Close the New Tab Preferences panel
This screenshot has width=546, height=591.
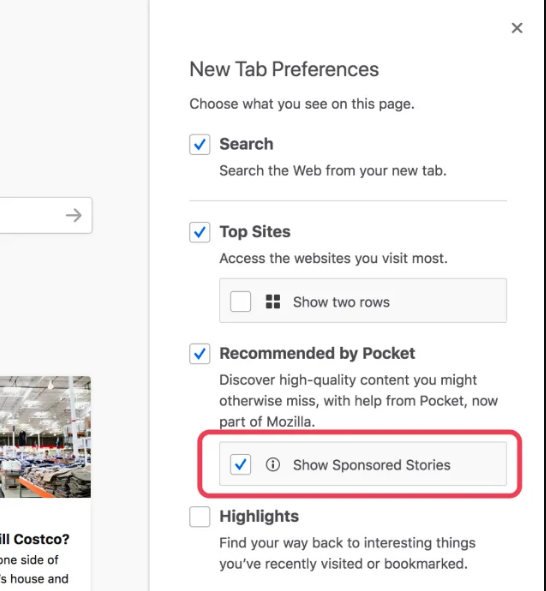click(517, 28)
